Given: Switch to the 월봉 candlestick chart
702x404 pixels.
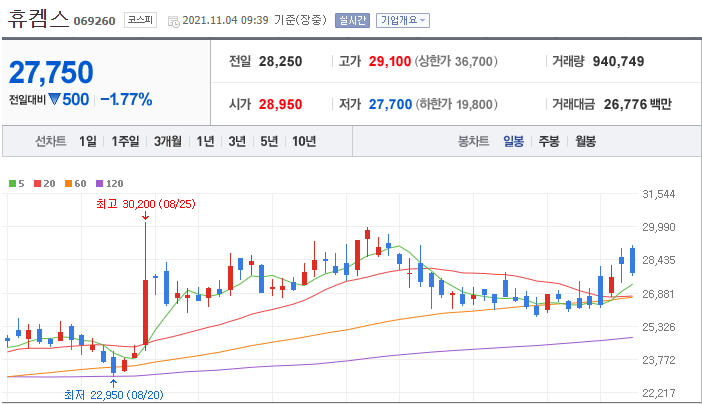Looking at the screenshot, I should pyautogui.click(x=586, y=142).
